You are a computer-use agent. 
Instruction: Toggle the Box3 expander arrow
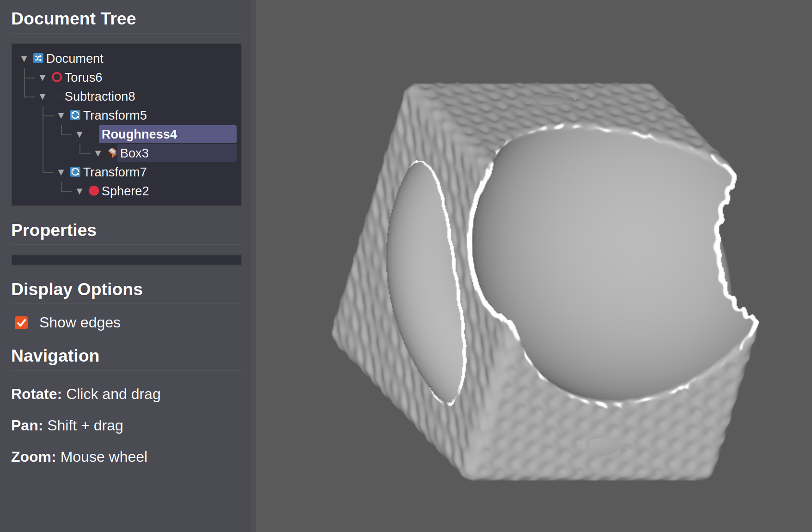coord(98,153)
